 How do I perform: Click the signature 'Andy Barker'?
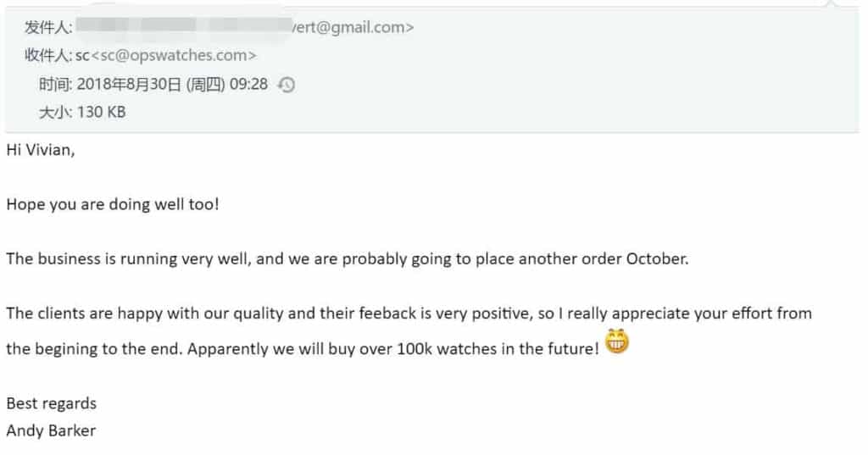(x=51, y=430)
